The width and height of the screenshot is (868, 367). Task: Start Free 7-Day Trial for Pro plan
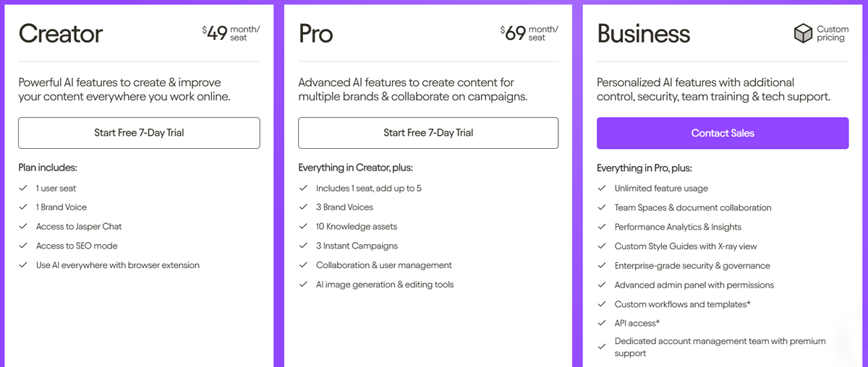[x=428, y=133]
